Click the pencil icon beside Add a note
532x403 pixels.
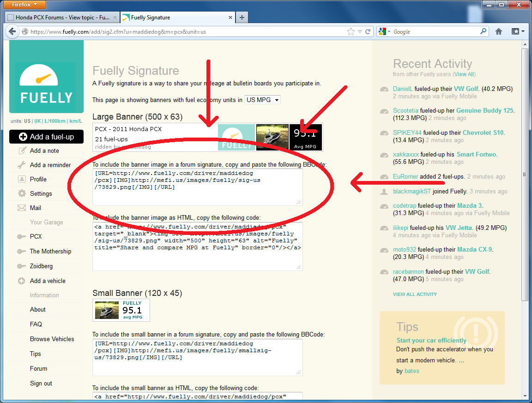pos(22,151)
